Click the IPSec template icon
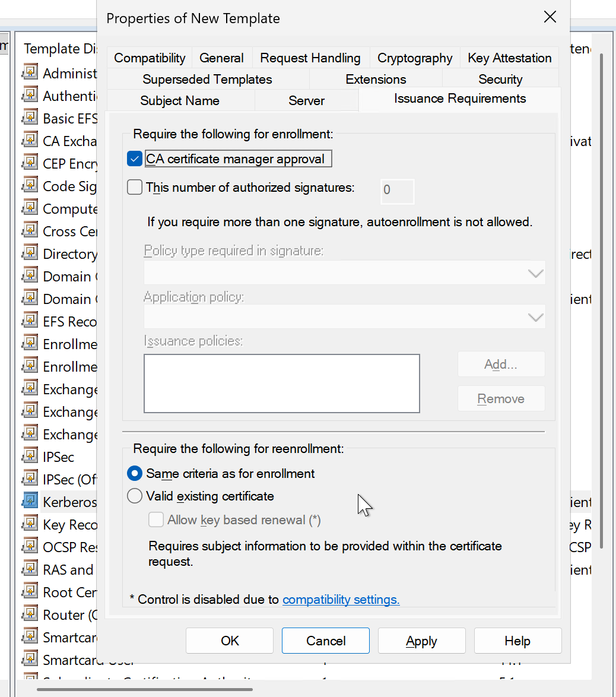Viewport: 616px width, 697px height. tap(30, 457)
